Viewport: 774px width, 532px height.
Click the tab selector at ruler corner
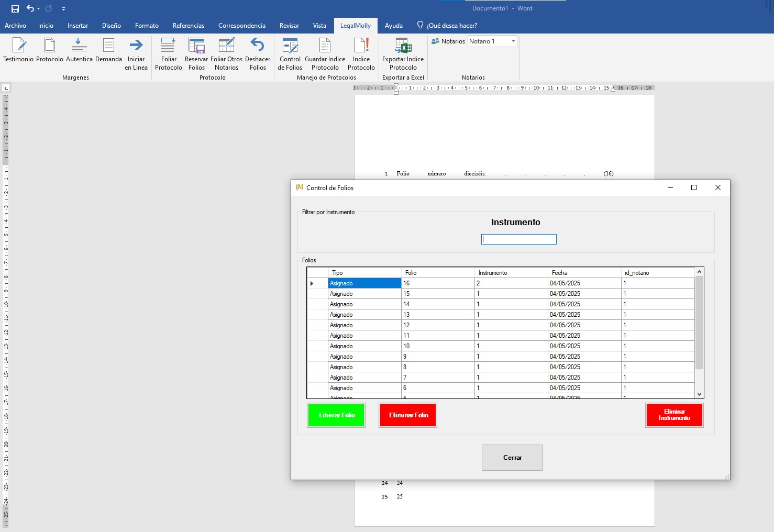(6, 88)
